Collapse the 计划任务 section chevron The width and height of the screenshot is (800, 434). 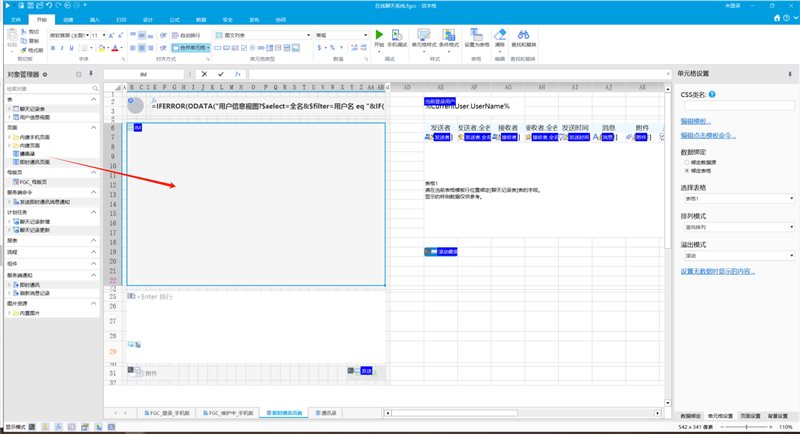tap(93, 212)
